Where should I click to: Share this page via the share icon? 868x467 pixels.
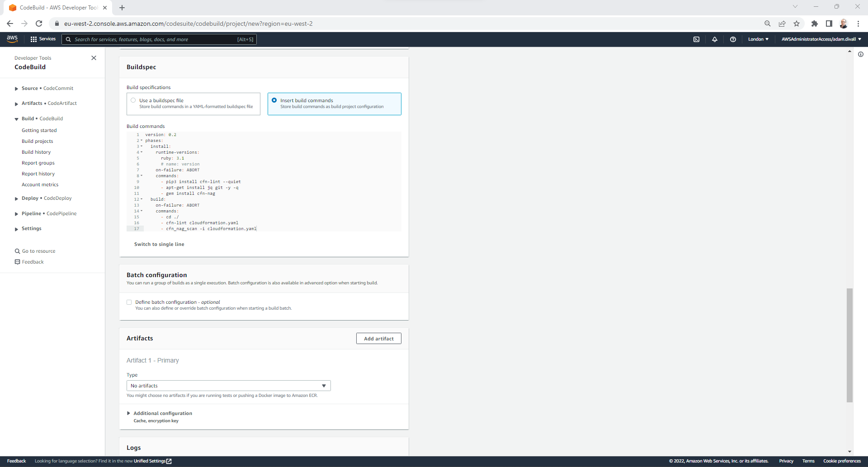[x=782, y=24]
